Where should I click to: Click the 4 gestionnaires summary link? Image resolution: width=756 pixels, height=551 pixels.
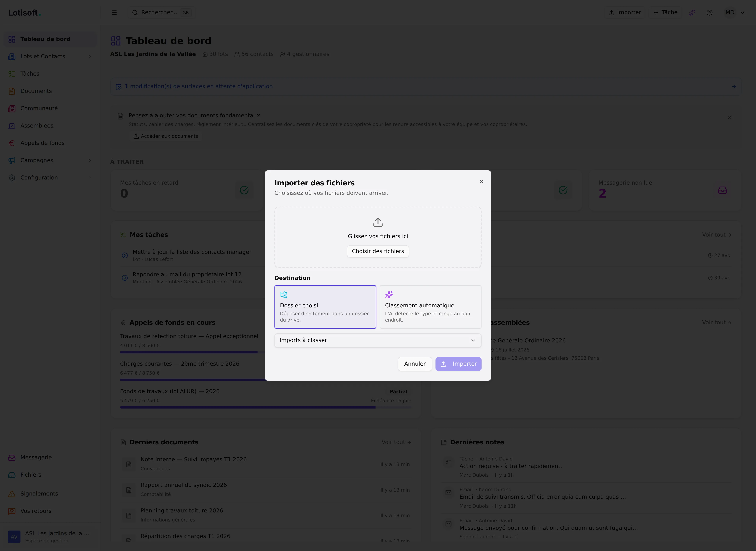click(x=305, y=54)
